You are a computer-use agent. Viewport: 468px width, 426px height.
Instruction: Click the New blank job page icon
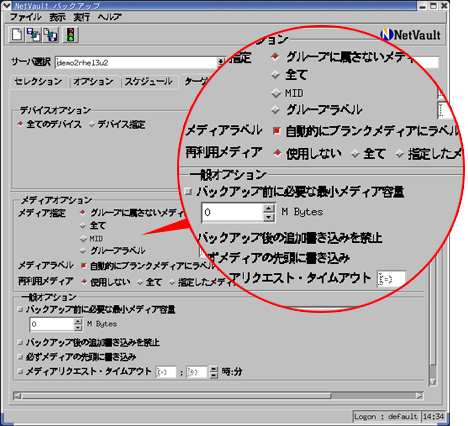coord(17,35)
